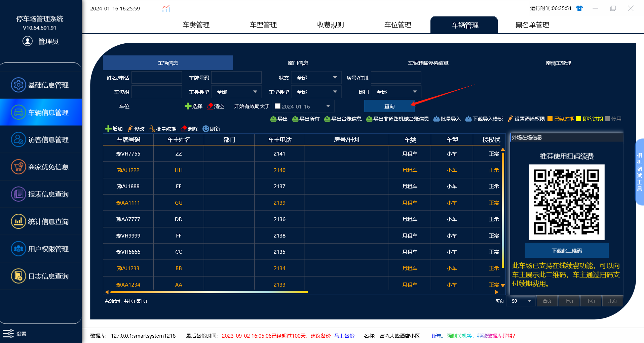644x343 pixels.
Task: Click 下载导入模板 icon
Action: (468, 119)
